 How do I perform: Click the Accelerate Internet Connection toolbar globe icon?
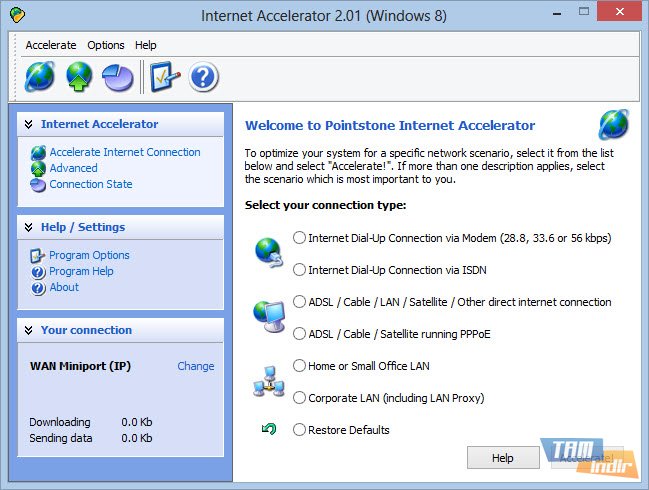[x=39, y=77]
